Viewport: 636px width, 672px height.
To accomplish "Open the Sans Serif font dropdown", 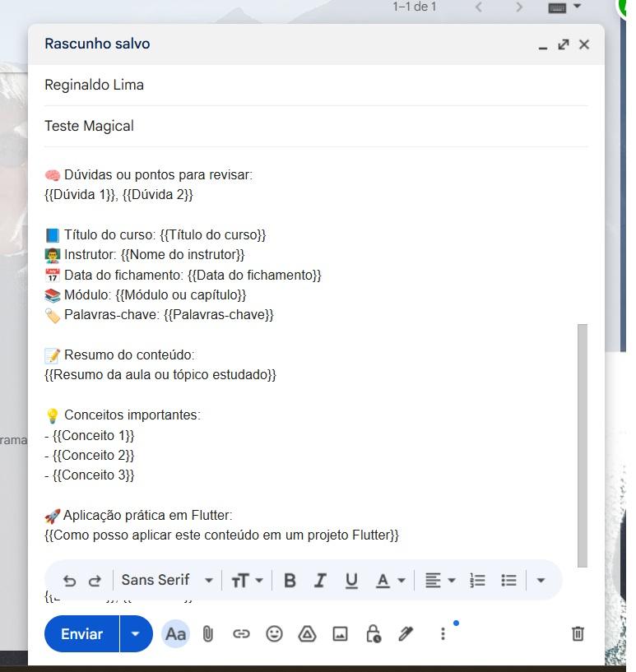I will coord(168,580).
